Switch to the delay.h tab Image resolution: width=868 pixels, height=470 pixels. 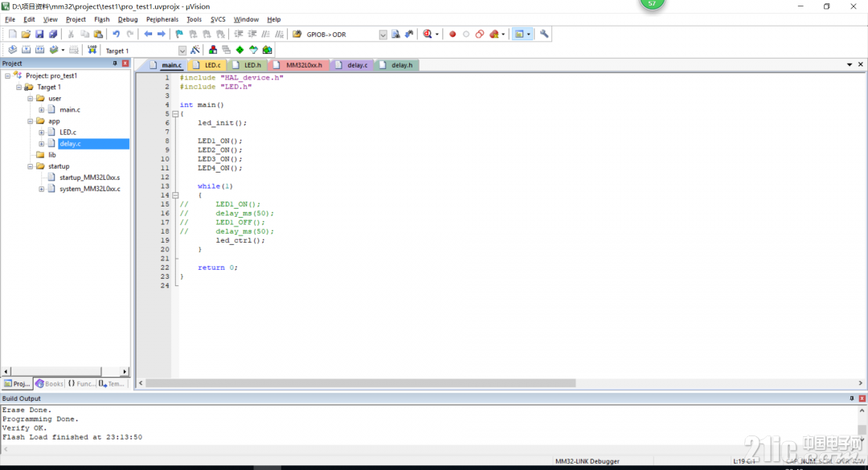(396, 65)
